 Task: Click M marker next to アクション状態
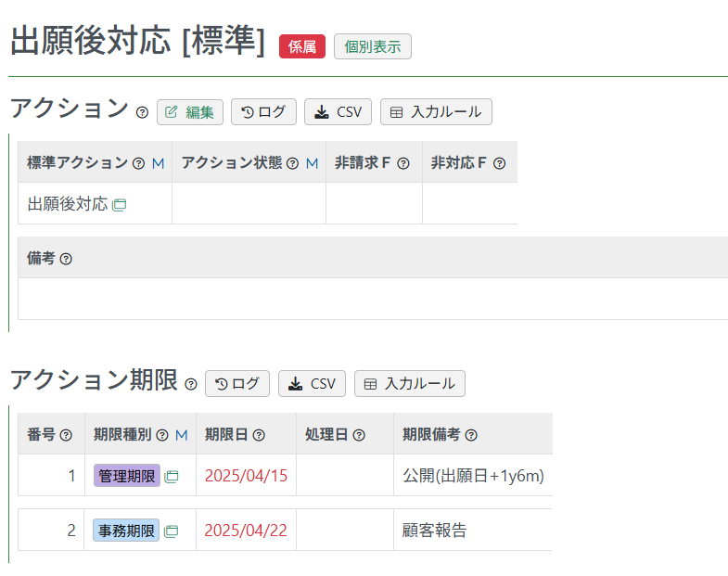[312, 163]
